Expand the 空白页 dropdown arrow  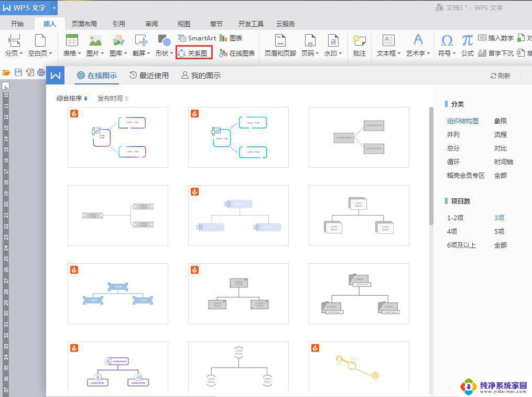[50, 53]
